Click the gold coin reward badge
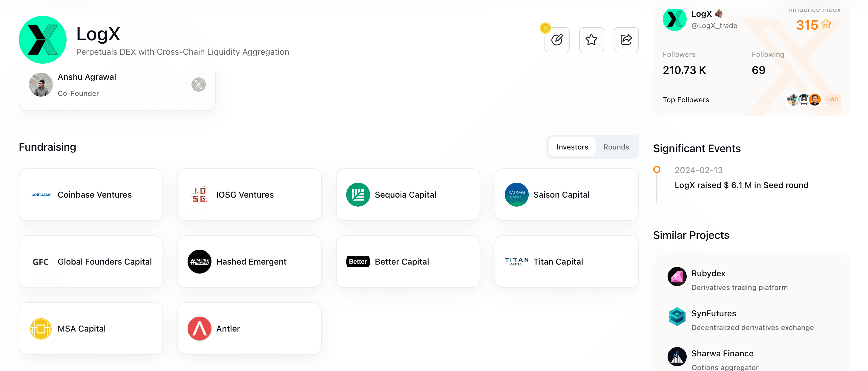This screenshot has width=868, height=371. click(x=545, y=28)
